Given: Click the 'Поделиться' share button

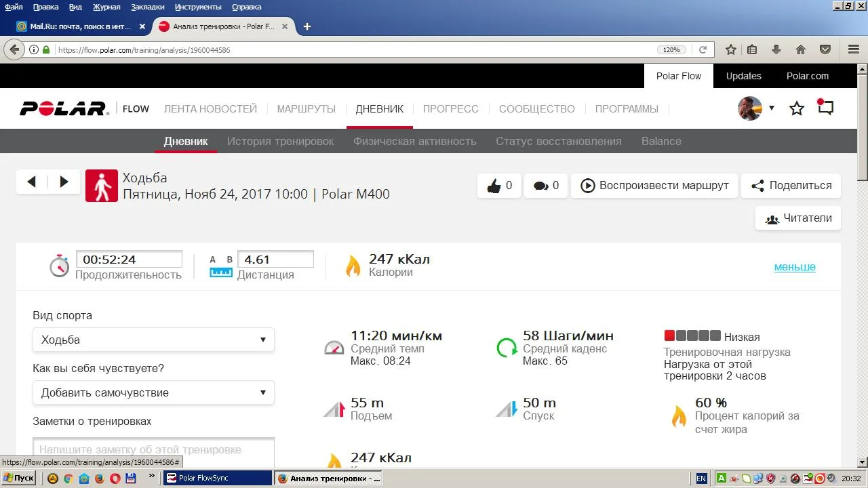Looking at the screenshot, I should pyautogui.click(x=791, y=186).
